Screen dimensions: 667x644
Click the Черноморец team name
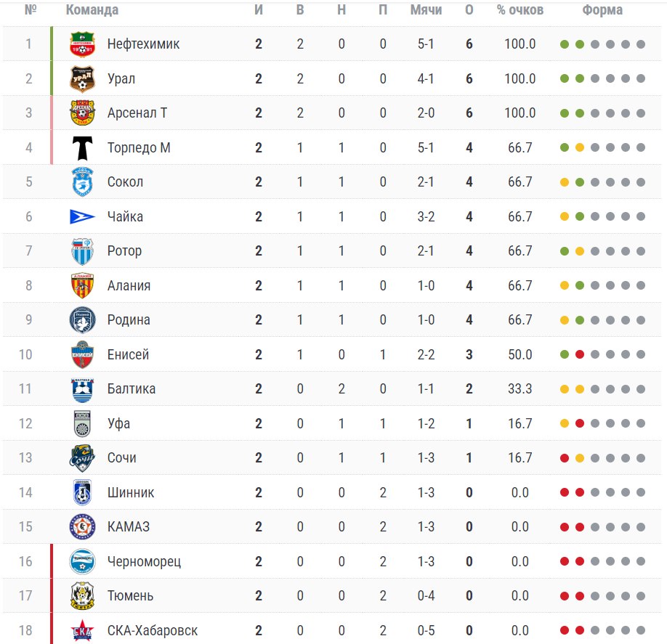click(144, 561)
